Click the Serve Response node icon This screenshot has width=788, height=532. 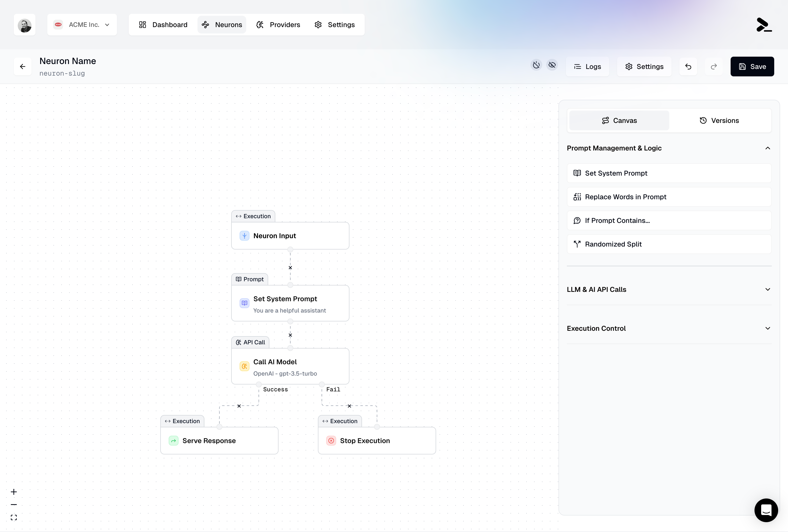pyautogui.click(x=174, y=441)
